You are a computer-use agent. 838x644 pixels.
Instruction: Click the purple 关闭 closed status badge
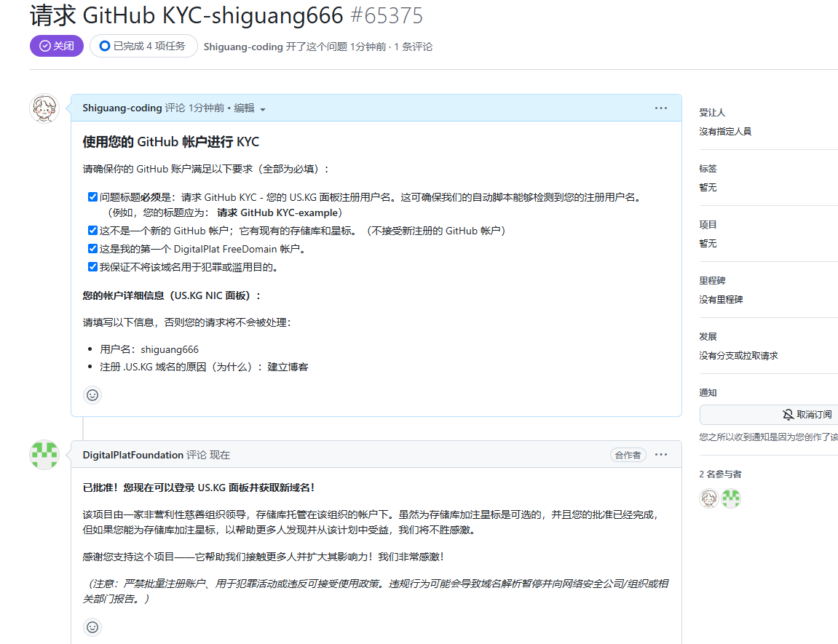[57, 46]
